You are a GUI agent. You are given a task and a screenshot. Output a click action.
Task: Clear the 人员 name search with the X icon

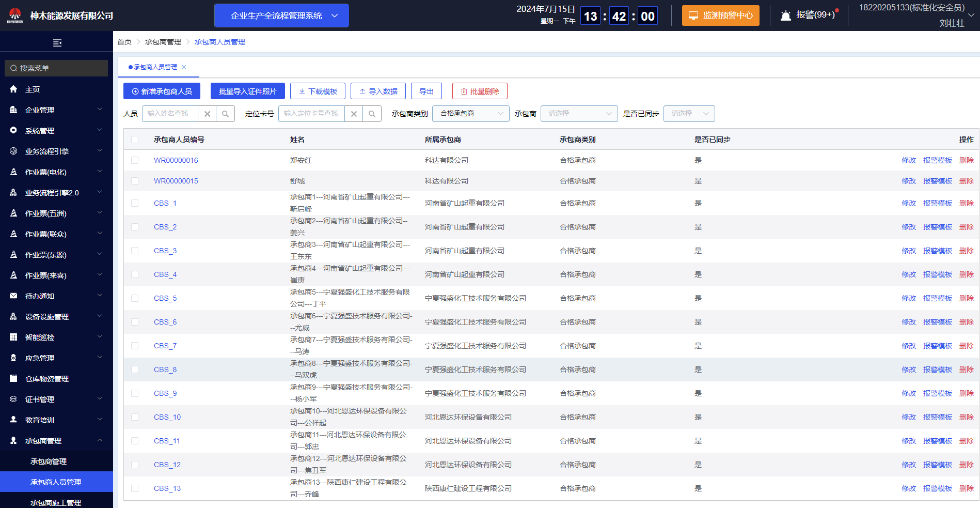point(207,113)
